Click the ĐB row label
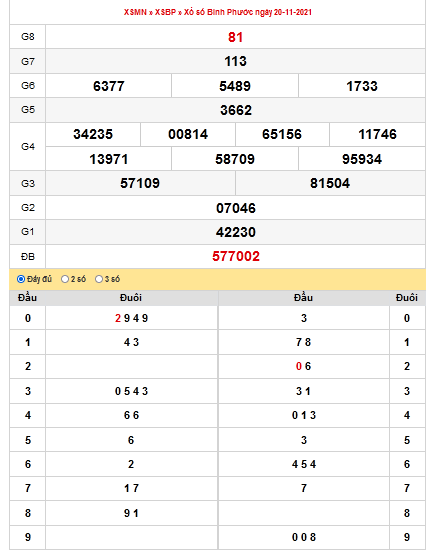428x555 pixels. tap(28, 257)
